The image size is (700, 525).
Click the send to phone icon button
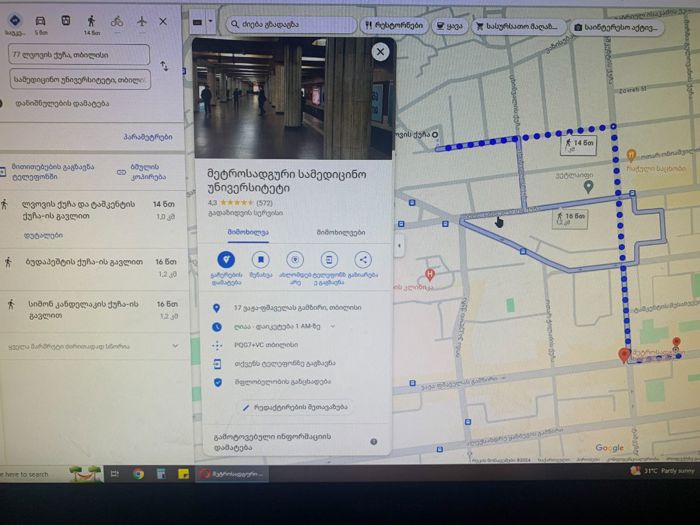pyautogui.click(x=329, y=260)
